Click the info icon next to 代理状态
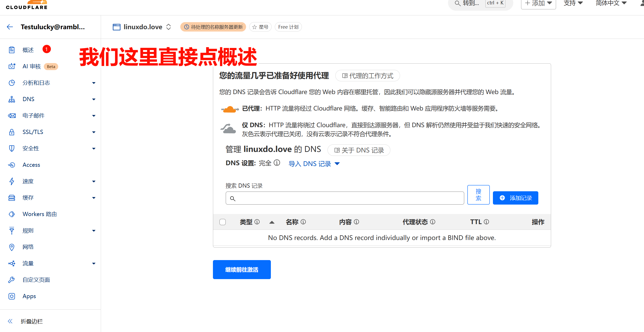This screenshot has height=332, width=644. [433, 222]
